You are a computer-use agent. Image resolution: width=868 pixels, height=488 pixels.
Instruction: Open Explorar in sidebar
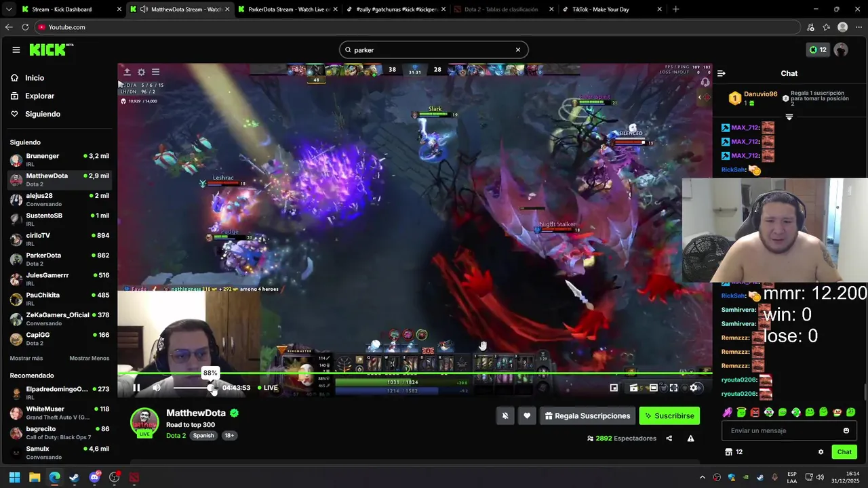[33, 96]
